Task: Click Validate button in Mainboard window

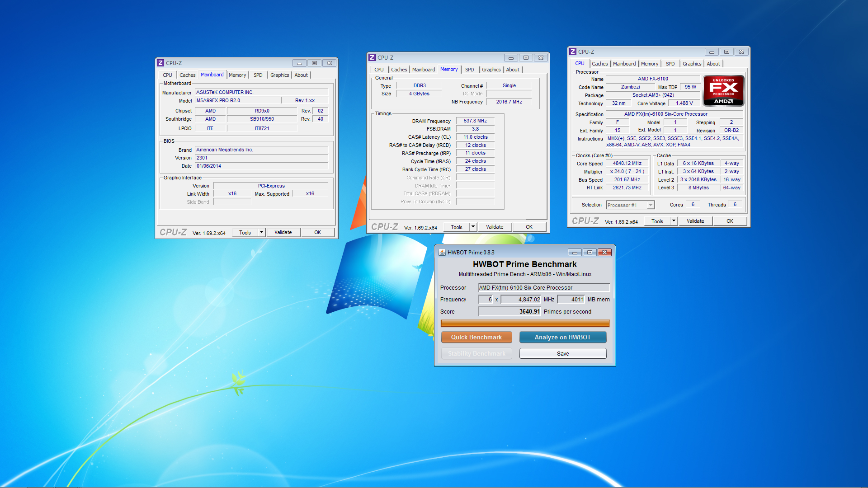Action: (283, 232)
